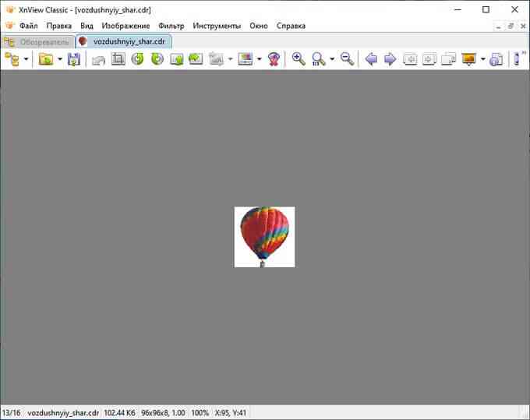Expand the Open file recent list arrow
The image size is (530, 420).
click(x=60, y=59)
